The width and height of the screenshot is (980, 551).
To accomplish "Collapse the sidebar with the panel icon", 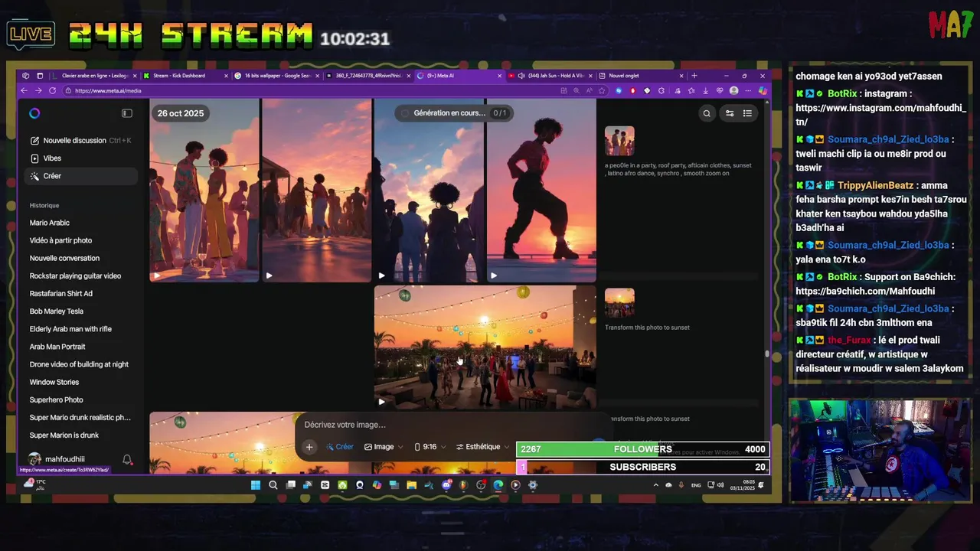I will 127,113.
